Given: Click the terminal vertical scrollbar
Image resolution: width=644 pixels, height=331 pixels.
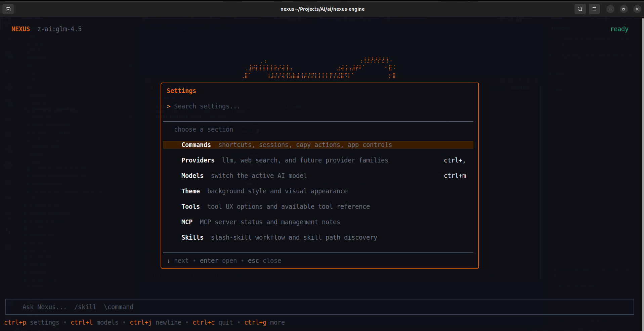Looking at the screenshot, I should coord(642,174).
